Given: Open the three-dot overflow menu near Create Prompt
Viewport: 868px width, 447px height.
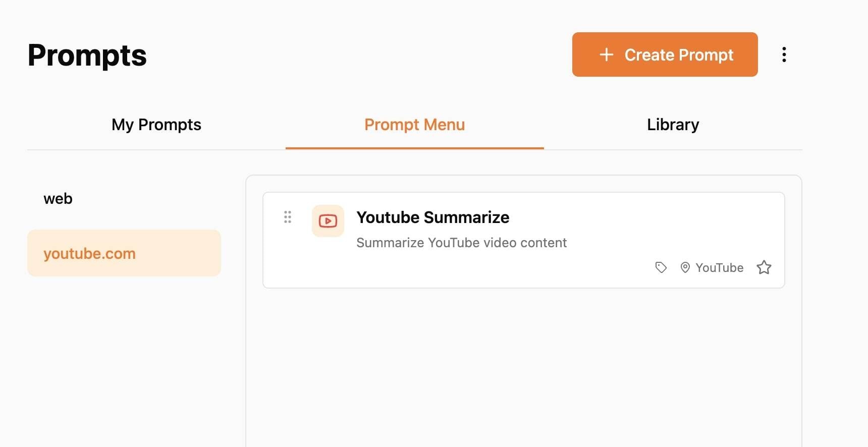Looking at the screenshot, I should [784, 54].
